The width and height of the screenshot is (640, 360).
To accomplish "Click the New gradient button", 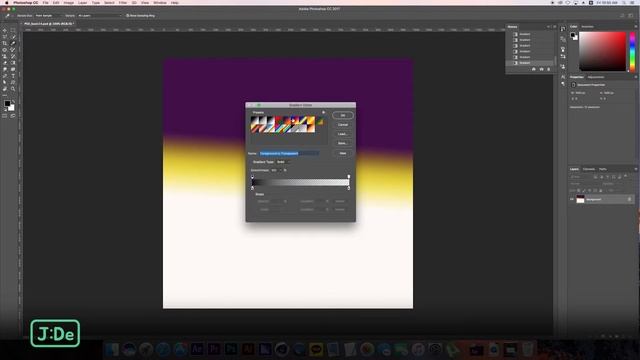I will [343, 153].
